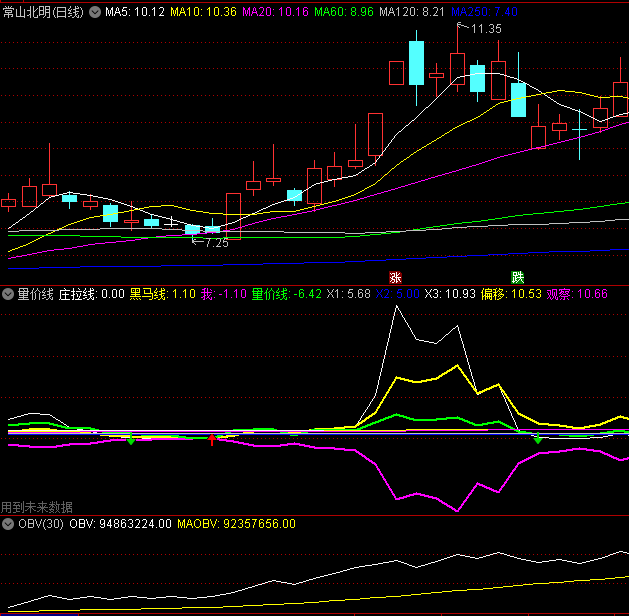The height and width of the screenshot is (616, 629).
Task: Select the 常山北明(日线) stock title
Action: click(43, 12)
